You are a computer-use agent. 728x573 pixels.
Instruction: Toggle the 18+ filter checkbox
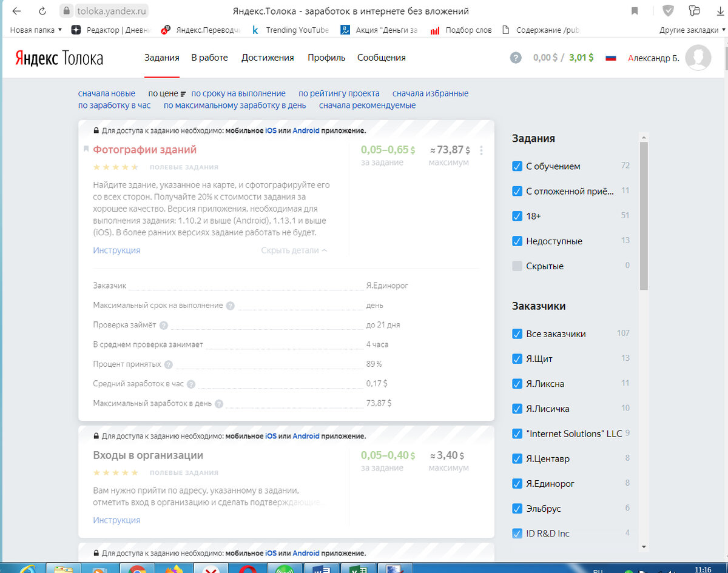point(517,216)
